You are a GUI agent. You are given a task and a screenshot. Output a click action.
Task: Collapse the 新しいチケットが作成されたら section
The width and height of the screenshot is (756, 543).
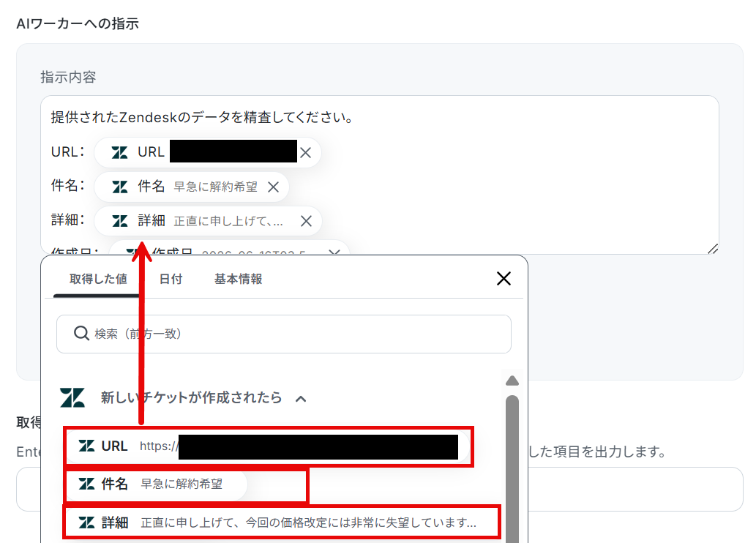pos(301,399)
